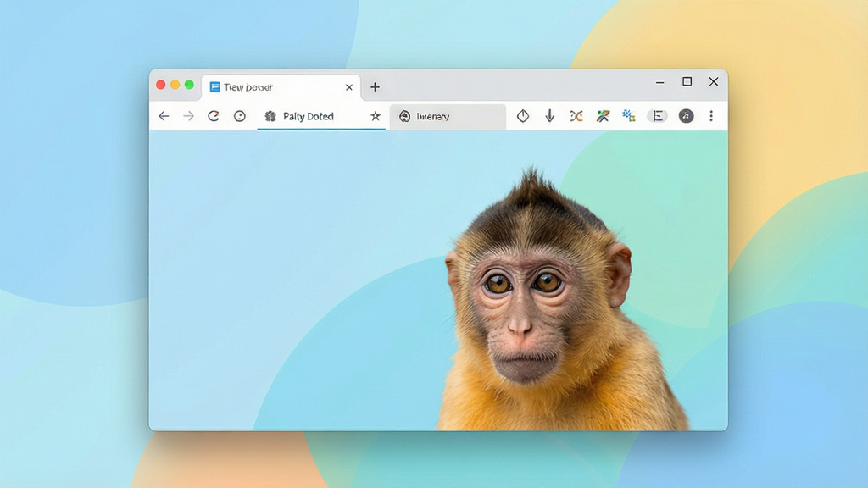Click the green traffic-light dot
This screenshot has width=868, height=488.
(189, 85)
